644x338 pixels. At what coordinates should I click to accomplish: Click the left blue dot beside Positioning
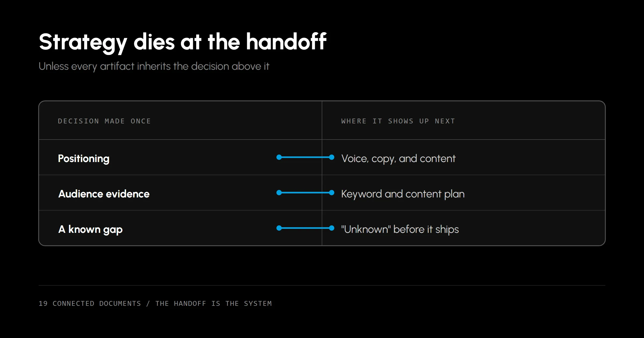coord(279,157)
